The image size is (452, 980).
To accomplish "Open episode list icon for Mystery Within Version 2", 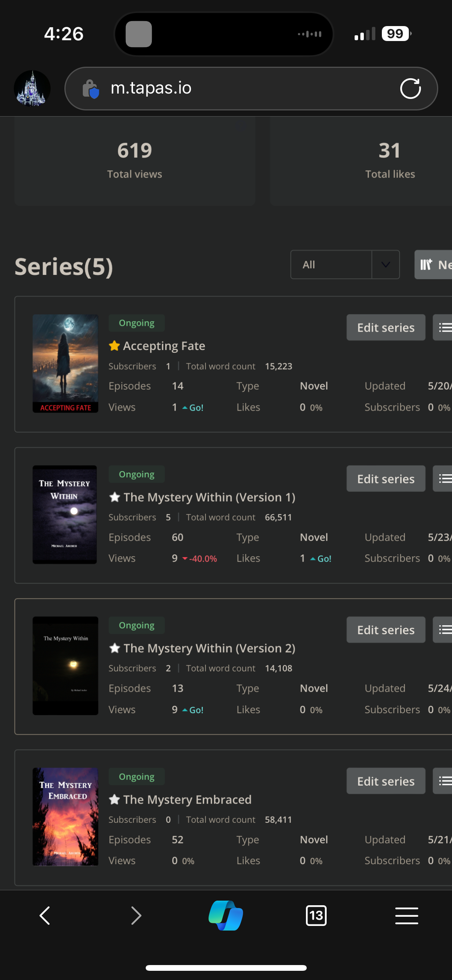I will coord(444,630).
